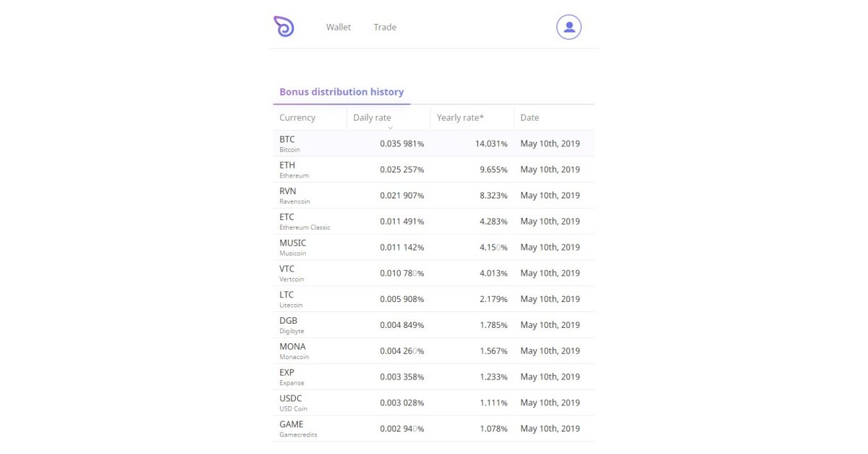This screenshot has width=868, height=454.
Task: Select the BTC Bitcoin row
Action: click(433, 143)
